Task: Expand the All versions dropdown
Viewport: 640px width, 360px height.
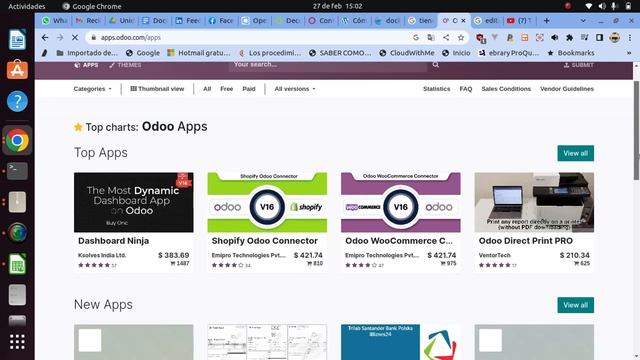Action: [295, 89]
